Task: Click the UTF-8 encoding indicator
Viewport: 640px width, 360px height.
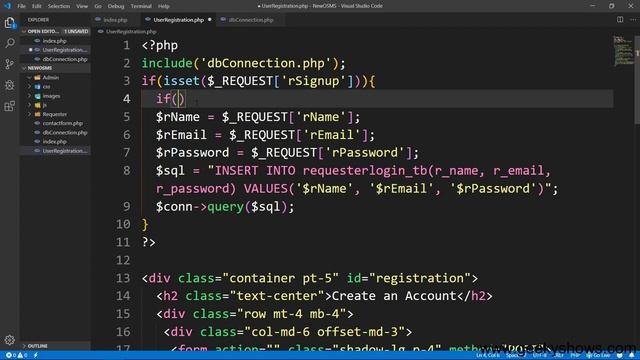Action: (x=539, y=356)
